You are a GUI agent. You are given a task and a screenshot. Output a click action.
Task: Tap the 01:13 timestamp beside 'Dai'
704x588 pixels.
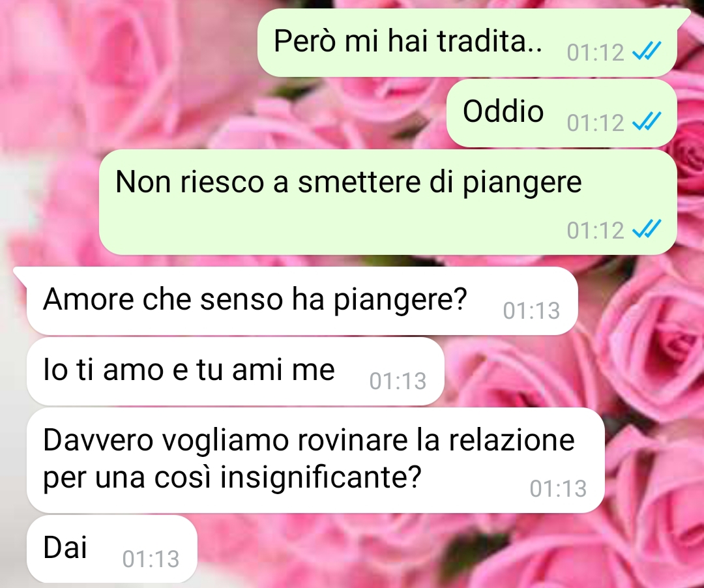(x=151, y=559)
